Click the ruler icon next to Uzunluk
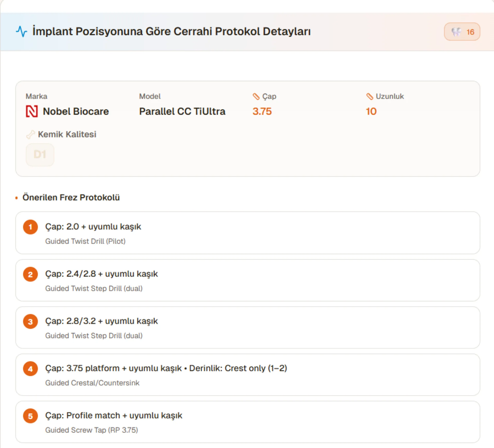Screen dimensions: 494x448 370,96
